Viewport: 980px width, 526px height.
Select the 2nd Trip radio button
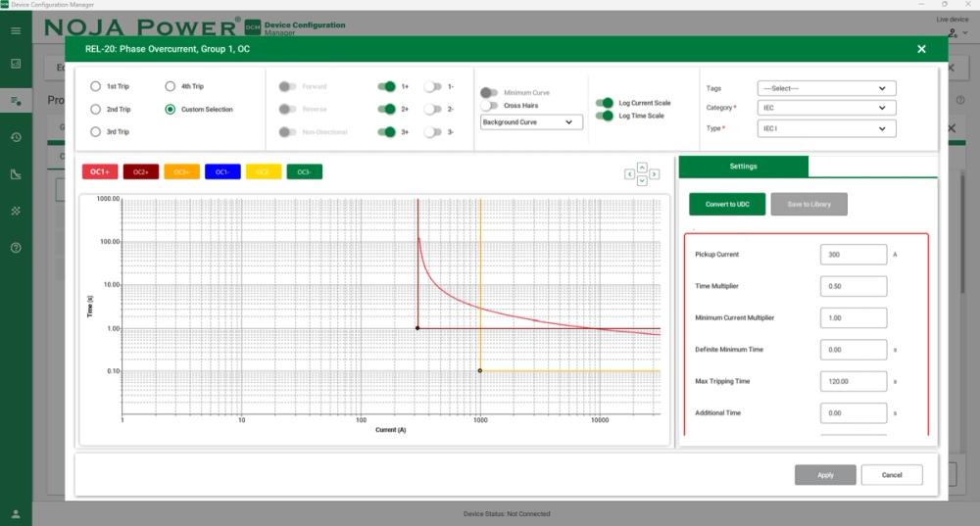95,110
